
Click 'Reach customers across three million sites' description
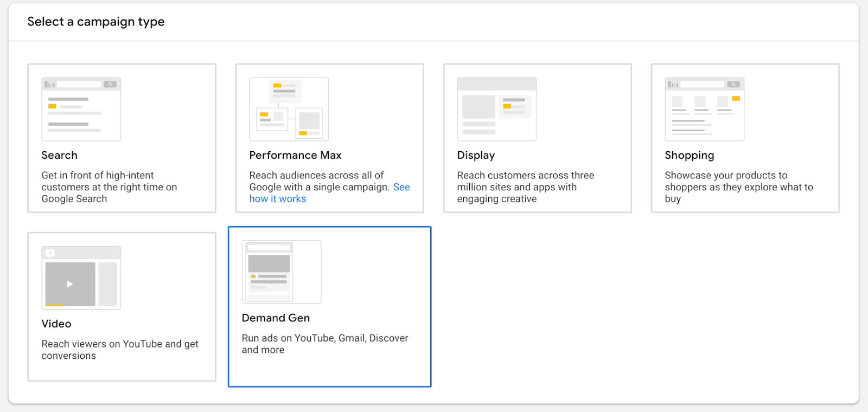[526, 187]
